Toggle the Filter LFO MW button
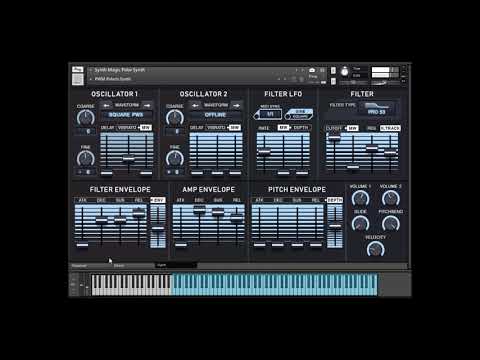Image resolution: width=480 pixels, height=360 pixels. click(283, 127)
